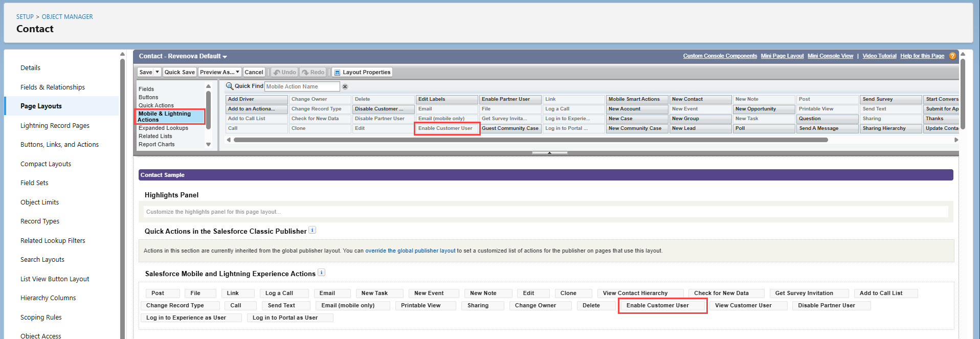Select the Guest Community Case palette action

click(x=510, y=128)
